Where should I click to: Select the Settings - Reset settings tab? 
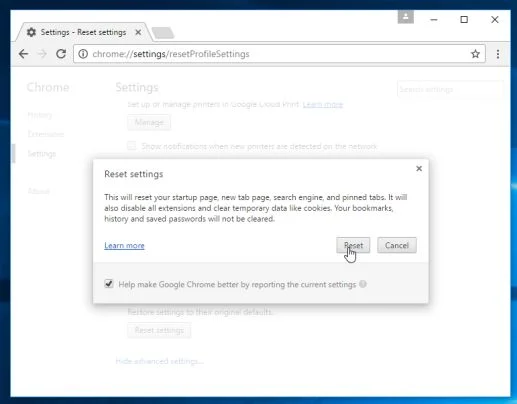(x=83, y=32)
